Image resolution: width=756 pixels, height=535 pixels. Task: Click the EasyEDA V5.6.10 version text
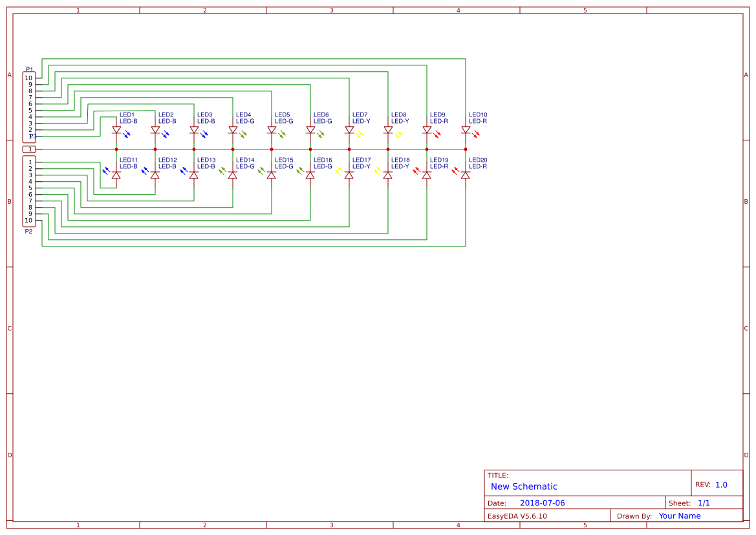click(517, 516)
